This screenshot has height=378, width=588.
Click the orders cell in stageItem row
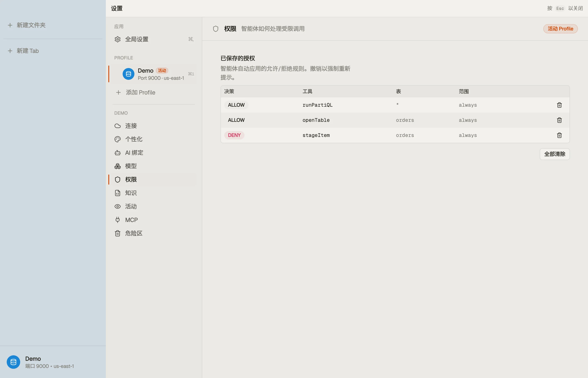(405, 135)
